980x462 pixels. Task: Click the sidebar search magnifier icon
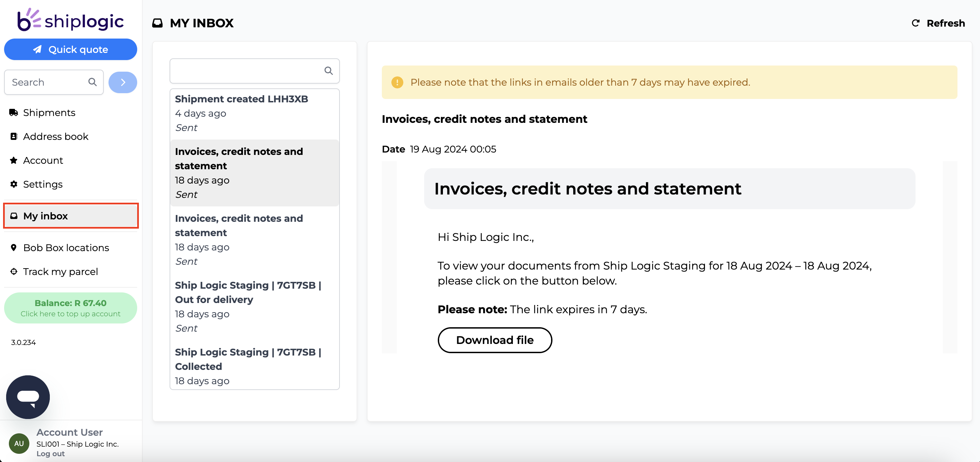[92, 82]
